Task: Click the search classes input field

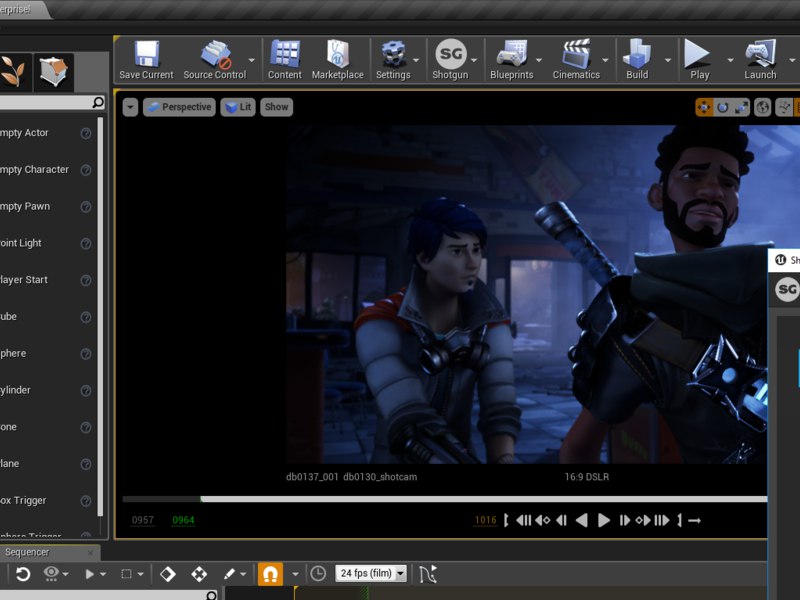Action: pyautogui.click(x=53, y=103)
